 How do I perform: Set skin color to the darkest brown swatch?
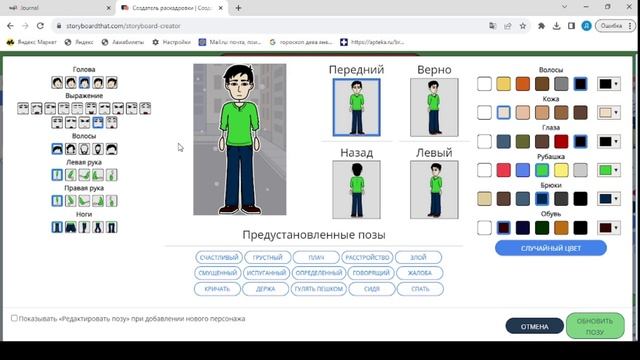tap(580, 112)
